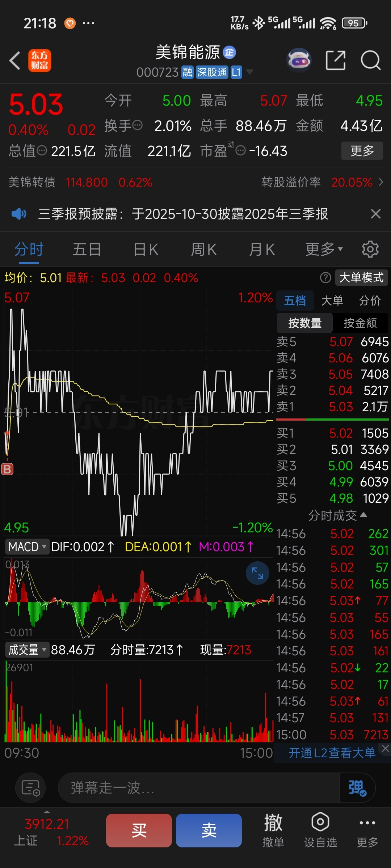
Task: Tap the speaker announcement icon
Action: point(19,214)
